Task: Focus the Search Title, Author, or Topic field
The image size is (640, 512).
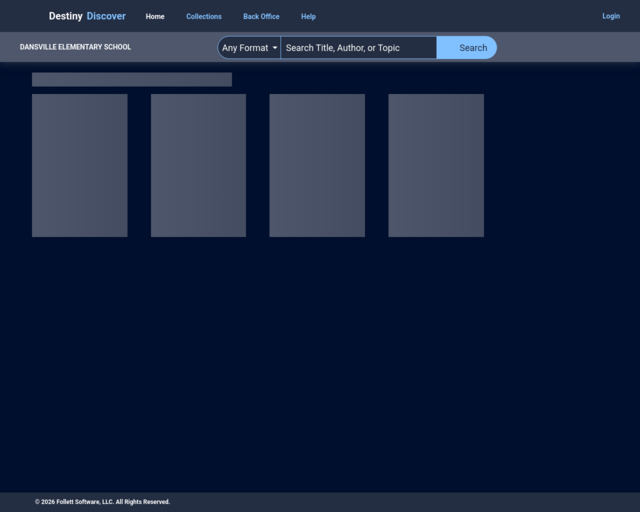Action: pyautogui.click(x=358, y=48)
